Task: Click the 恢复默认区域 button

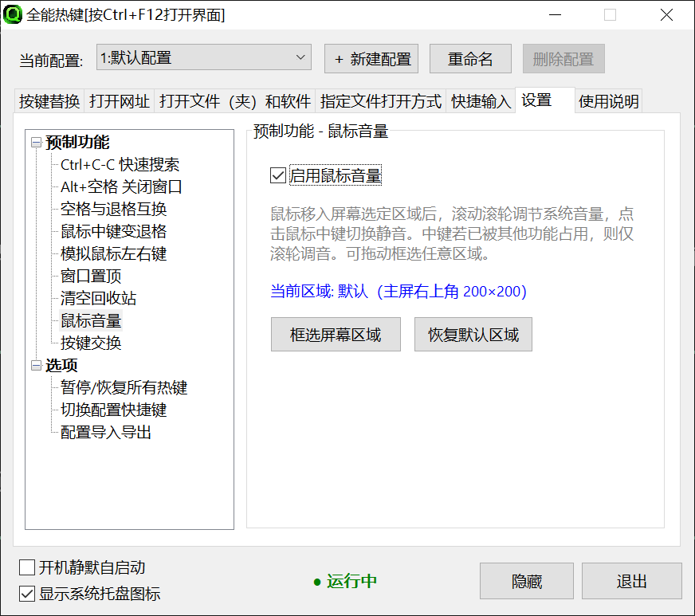Action: (473, 335)
